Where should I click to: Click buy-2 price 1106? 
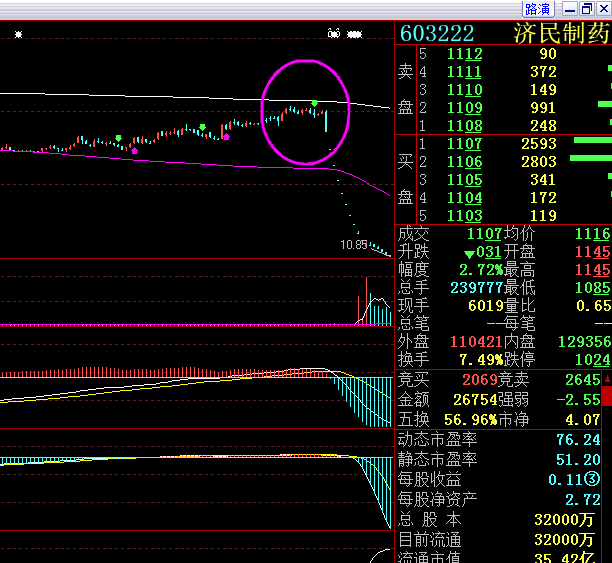[464, 162]
